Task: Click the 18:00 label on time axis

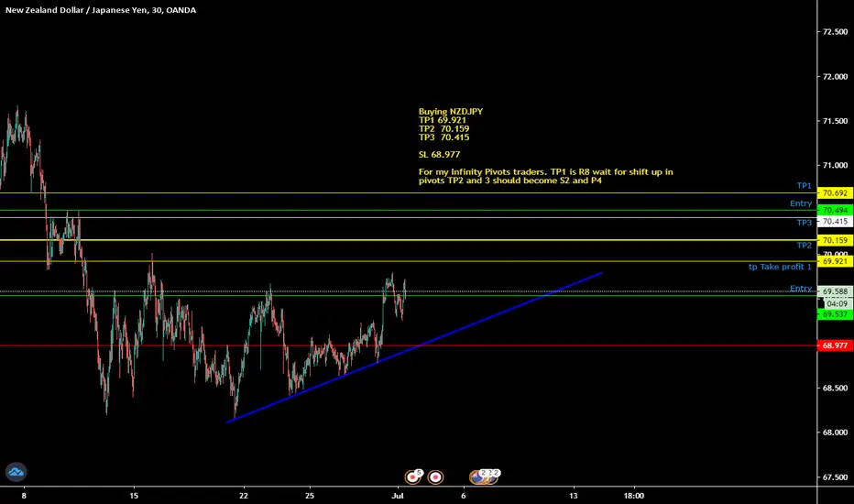Action: [633, 496]
